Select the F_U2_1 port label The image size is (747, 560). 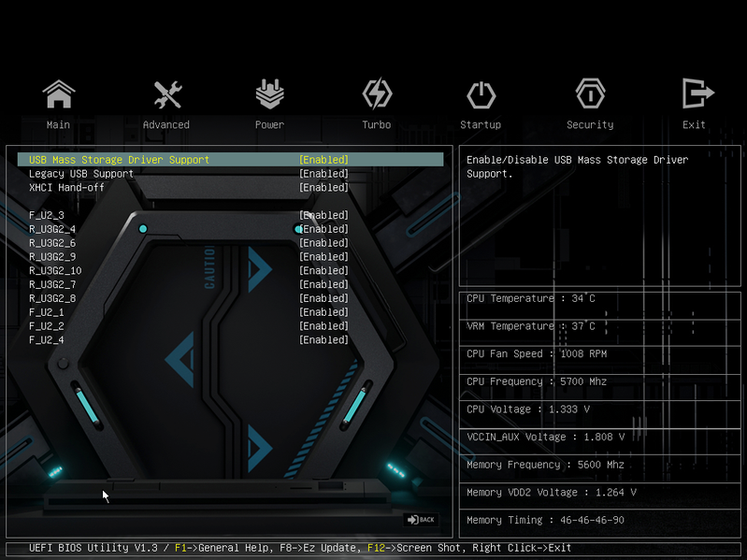point(46,312)
